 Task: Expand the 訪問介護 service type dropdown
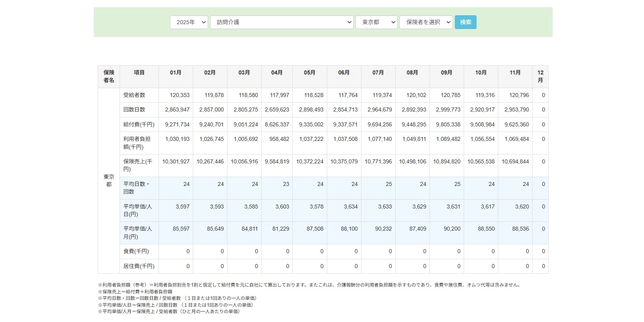[282, 22]
